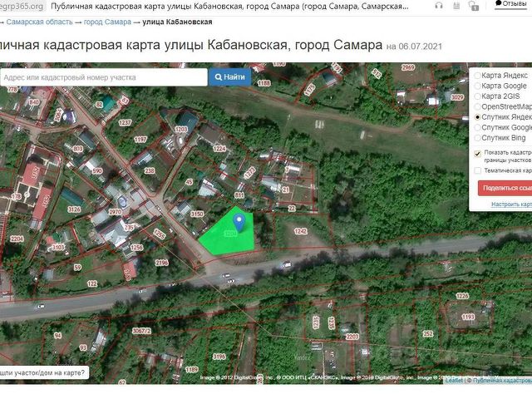Choose the OpenStreetMap base layer
This screenshot has height=394, width=532.
[478, 107]
